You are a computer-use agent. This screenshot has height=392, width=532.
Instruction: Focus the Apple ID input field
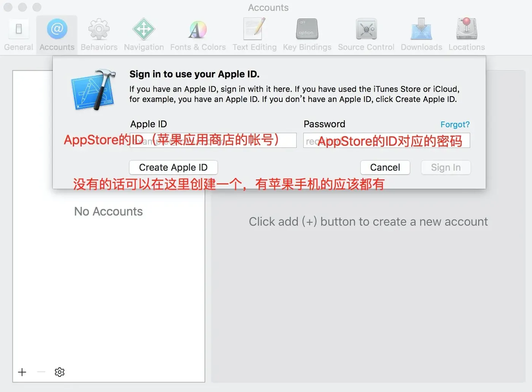pos(213,140)
